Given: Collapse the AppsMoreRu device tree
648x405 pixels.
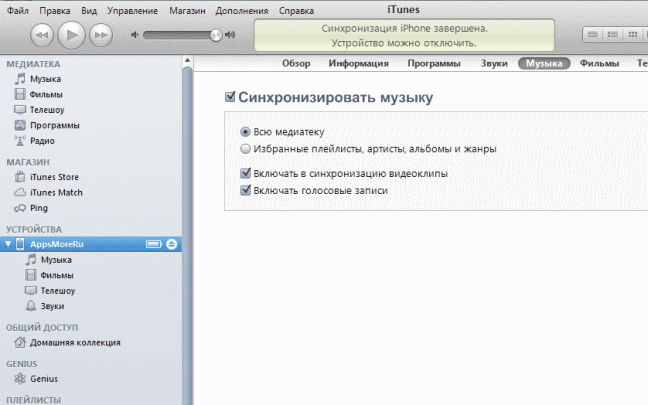Looking at the screenshot, I should tap(8, 244).
